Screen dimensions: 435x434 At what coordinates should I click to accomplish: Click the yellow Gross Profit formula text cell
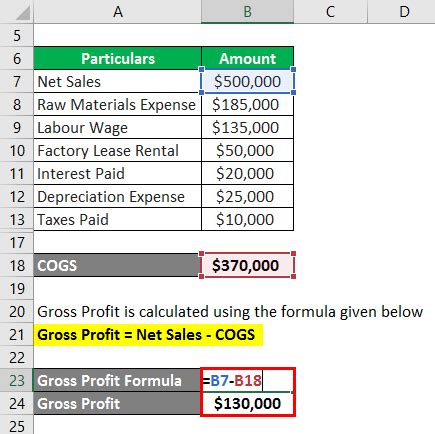click(148, 335)
